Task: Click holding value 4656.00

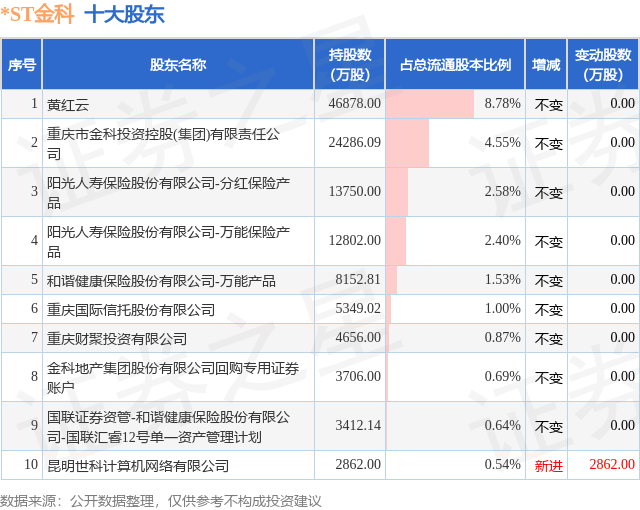Action: [x=358, y=337]
